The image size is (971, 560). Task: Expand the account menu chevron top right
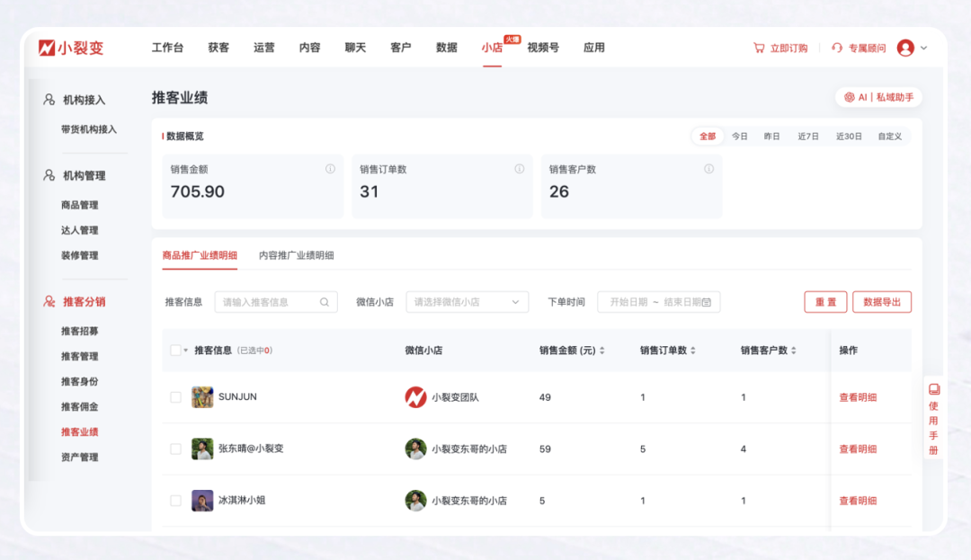(923, 48)
